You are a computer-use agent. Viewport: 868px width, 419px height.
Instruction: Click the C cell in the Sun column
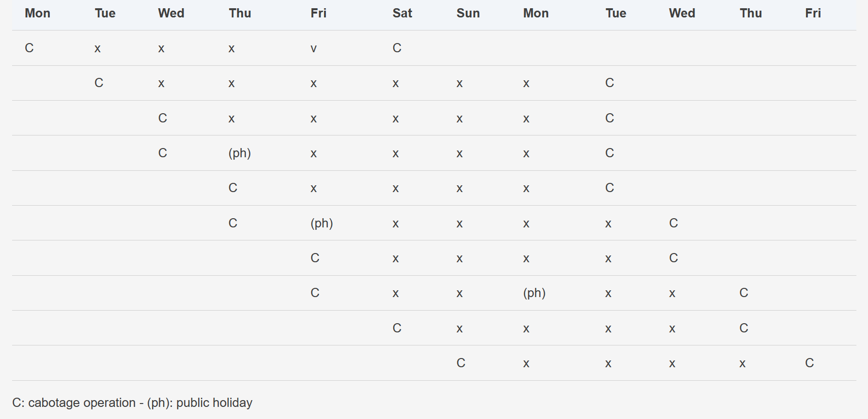pyautogui.click(x=461, y=363)
